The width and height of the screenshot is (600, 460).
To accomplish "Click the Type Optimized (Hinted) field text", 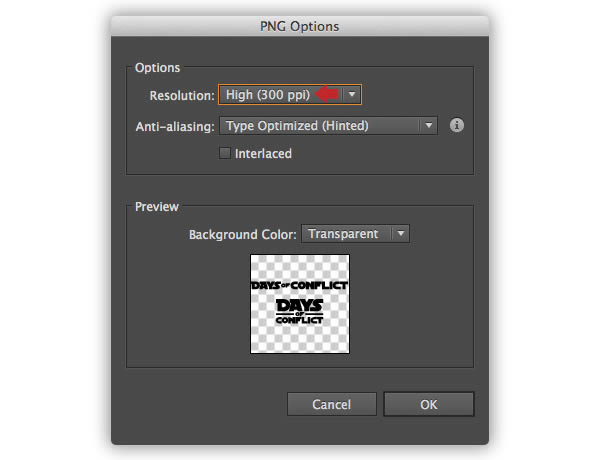I will click(297, 126).
